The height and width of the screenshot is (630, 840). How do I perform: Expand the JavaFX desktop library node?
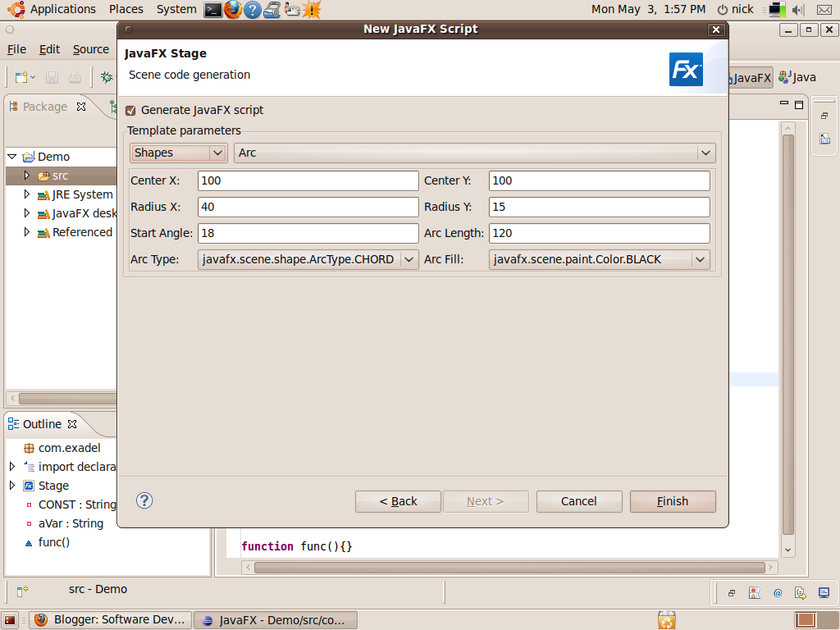pos(27,212)
